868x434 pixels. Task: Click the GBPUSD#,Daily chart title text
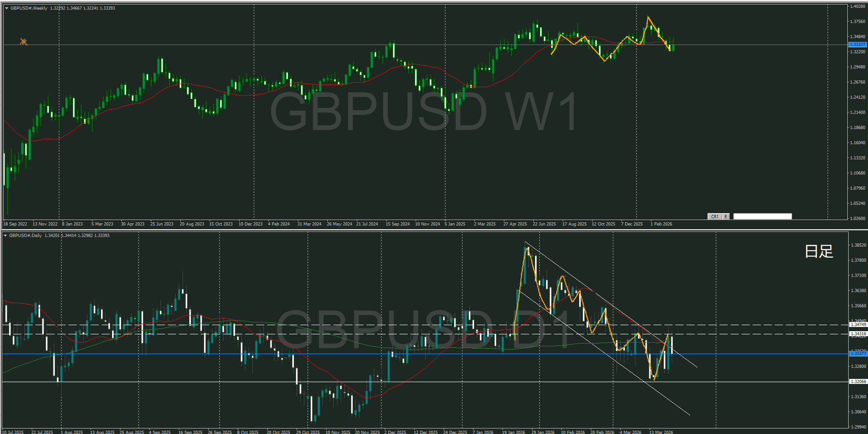[x=26, y=236]
